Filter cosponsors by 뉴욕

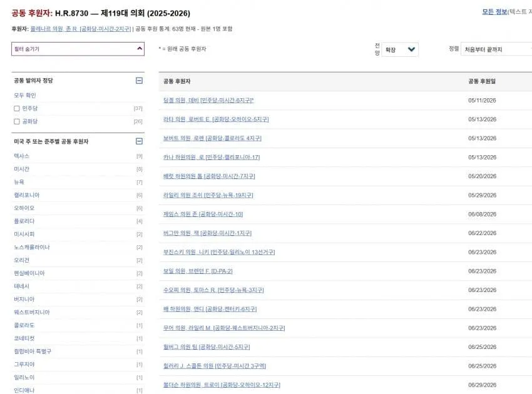[19, 182]
